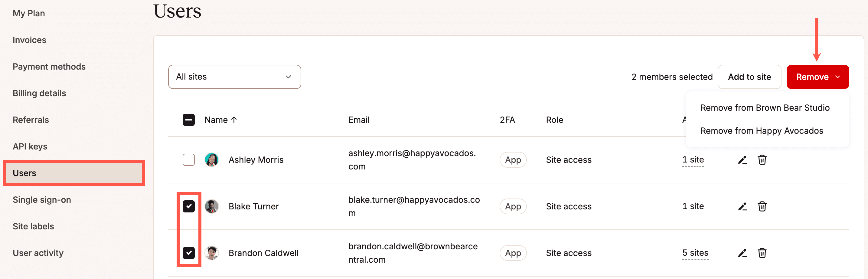This screenshot has height=279, width=868.
Task: Edit Brandon Caldwell's role
Action: (x=743, y=253)
